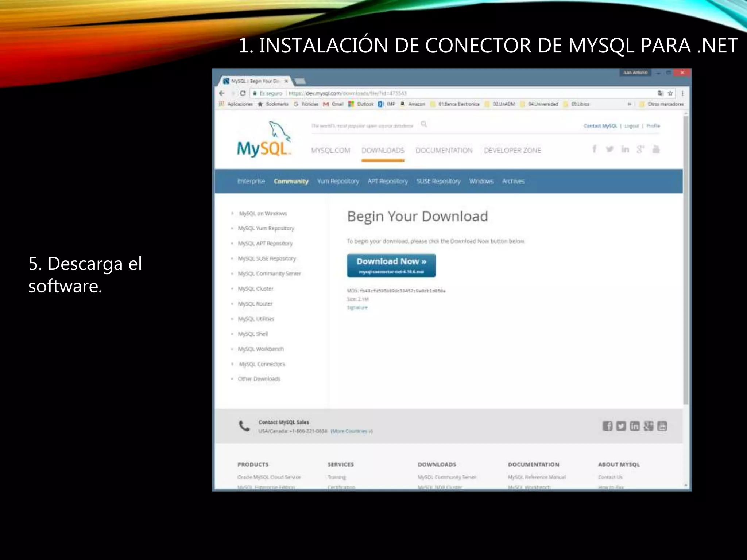This screenshot has height=560, width=747.
Task: Open the Chrome three-dot menu
Action: (x=682, y=93)
